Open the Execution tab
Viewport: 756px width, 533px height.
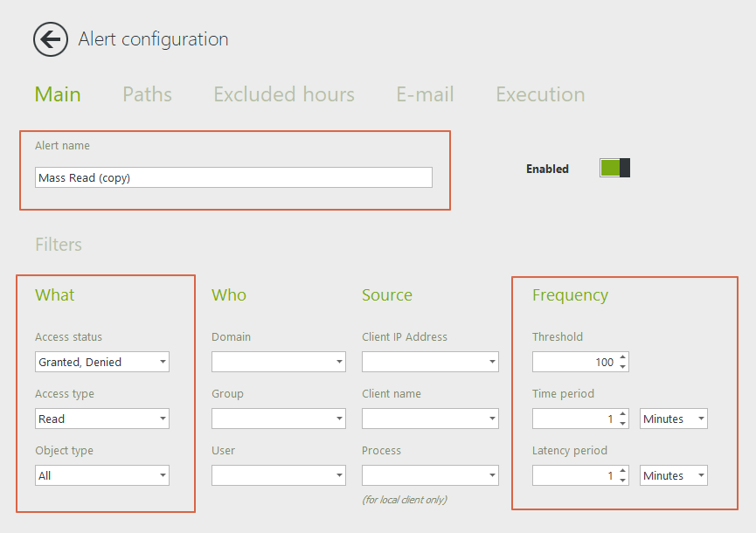point(540,94)
